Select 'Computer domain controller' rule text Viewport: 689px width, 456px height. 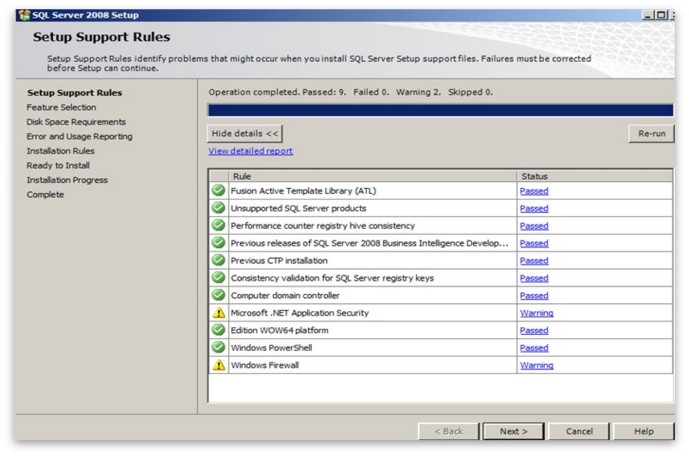[x=285, y=296]
